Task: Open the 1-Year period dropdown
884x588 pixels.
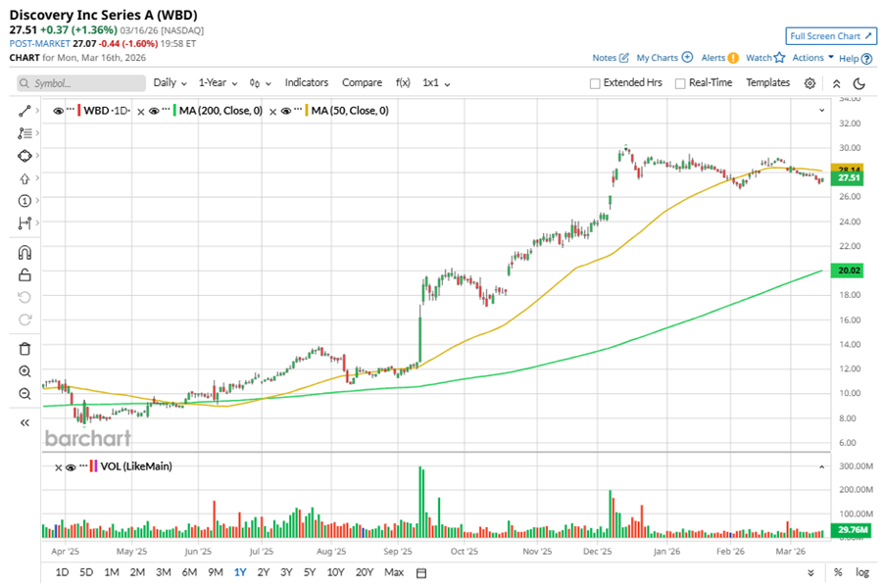Action: tap(218, 83)
